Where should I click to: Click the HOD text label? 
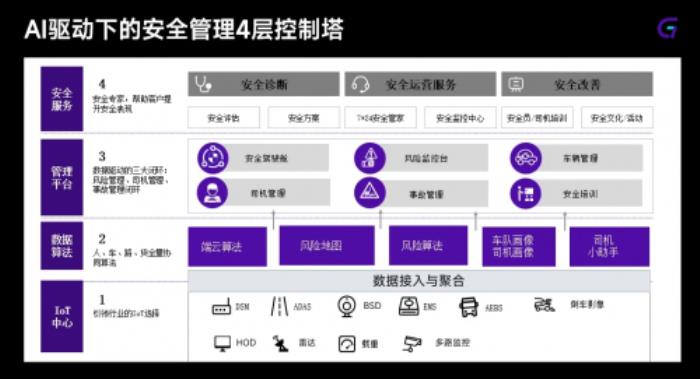246,343
